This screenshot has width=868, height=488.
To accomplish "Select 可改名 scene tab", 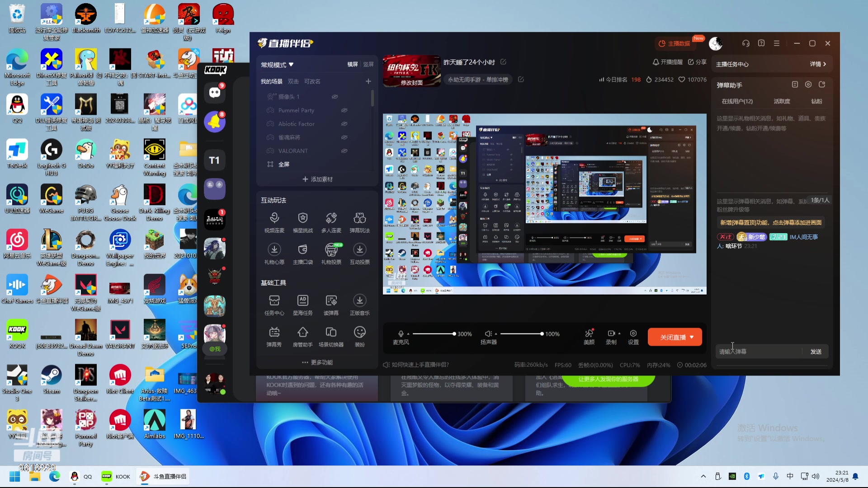I will tap(312, 81).
